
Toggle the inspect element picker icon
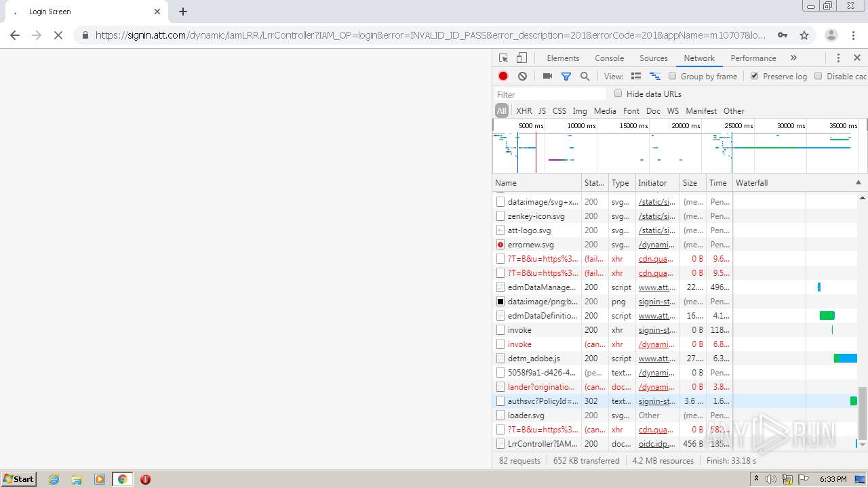pos(503,58)
